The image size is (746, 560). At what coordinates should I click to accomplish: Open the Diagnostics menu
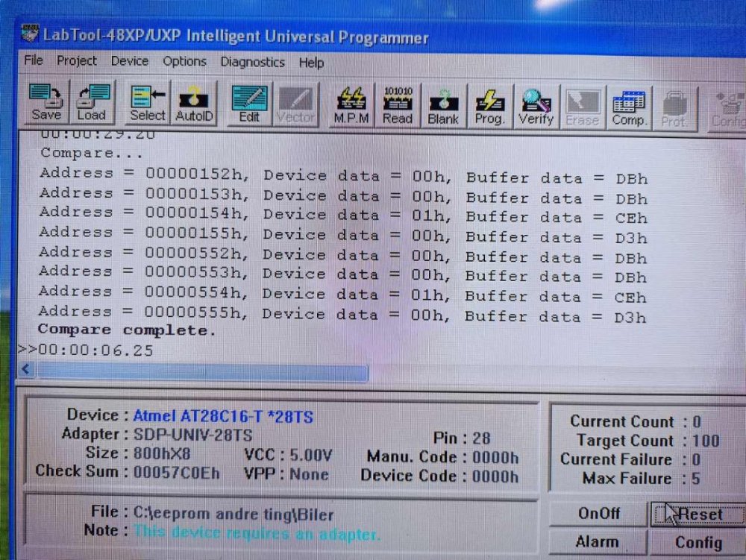253,63
